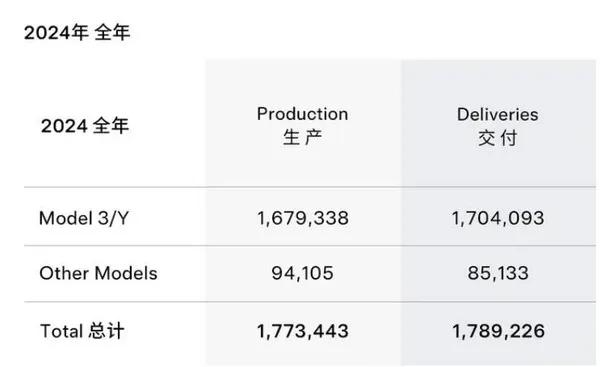This screenshot has width=600, height=367.
Task: Click total production figure 1,773,443
Action: coord(302,331)
